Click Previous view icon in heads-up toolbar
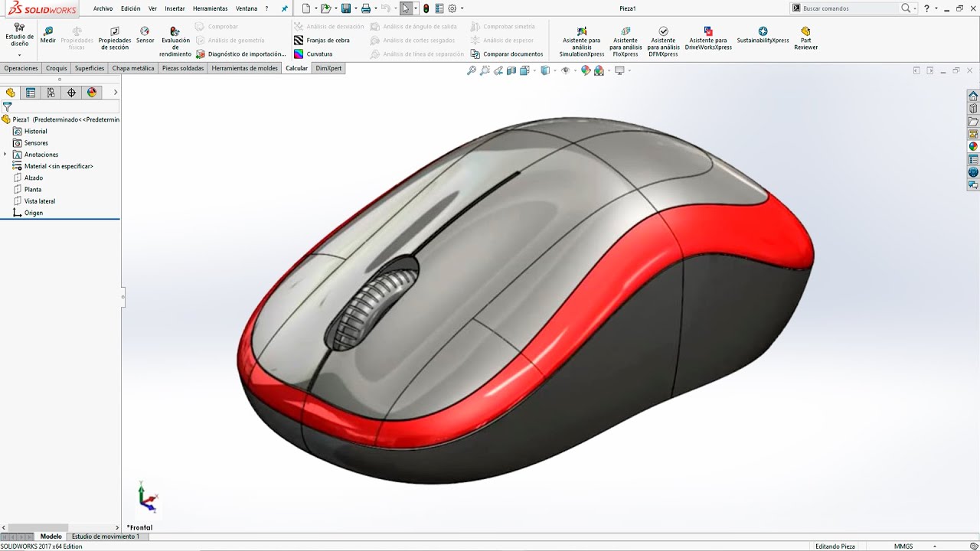Screen dimensions: 980x551 pyautogui.click(x=498, y=70)
